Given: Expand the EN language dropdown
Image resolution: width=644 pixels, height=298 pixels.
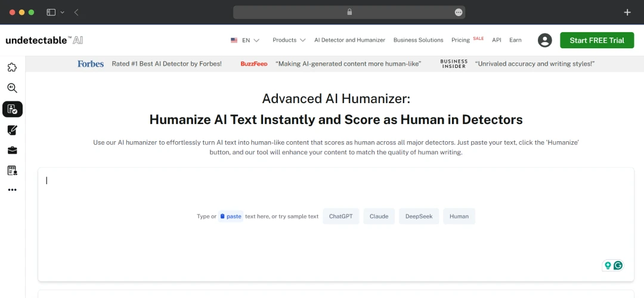Looking at the screenshot, I should [x=250, y=40].
